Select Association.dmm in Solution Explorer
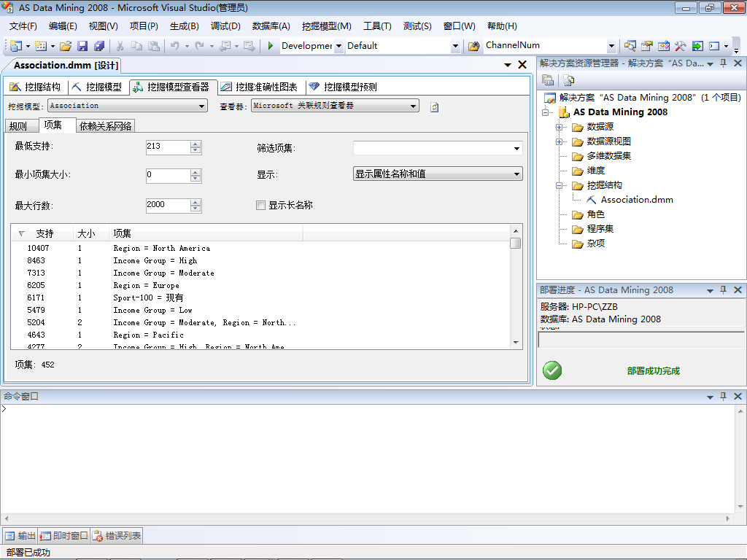Viewport: 747px width, 560px height. [636, 200]
